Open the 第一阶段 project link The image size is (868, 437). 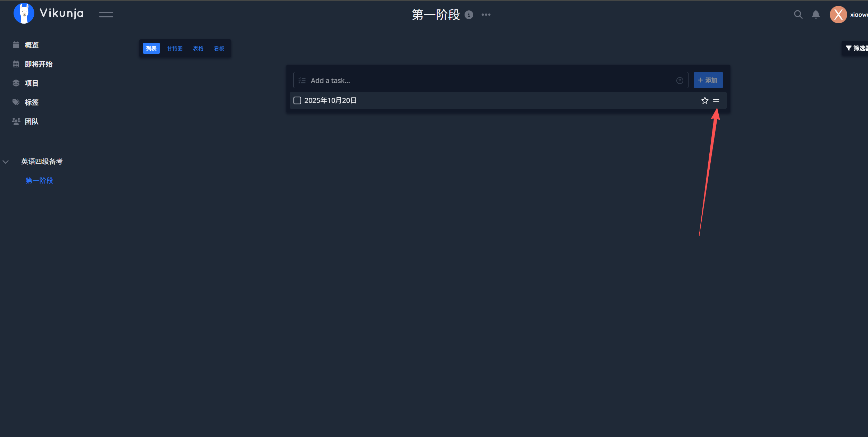pos(39,181)
